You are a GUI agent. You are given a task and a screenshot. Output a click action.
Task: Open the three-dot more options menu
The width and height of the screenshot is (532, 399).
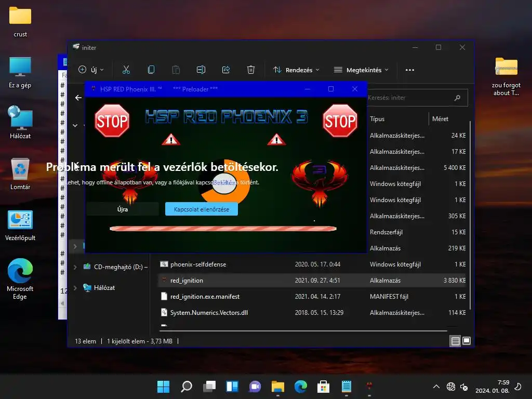coord(409,70)
